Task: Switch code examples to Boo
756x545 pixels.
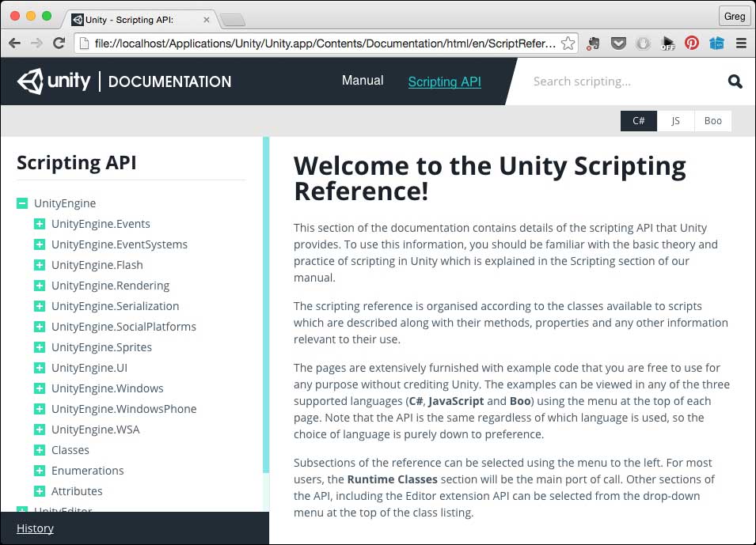Action: pos(712,121)
